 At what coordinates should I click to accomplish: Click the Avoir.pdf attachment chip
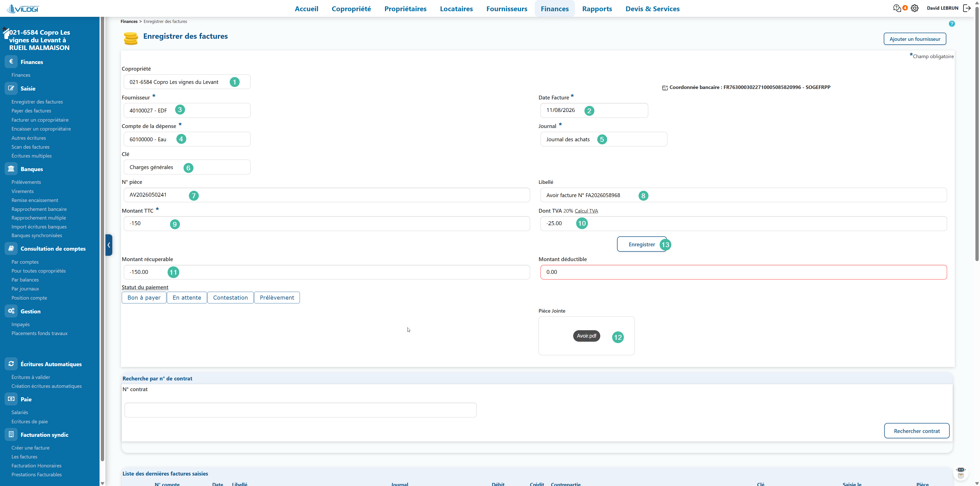click(x=586, y=336)
